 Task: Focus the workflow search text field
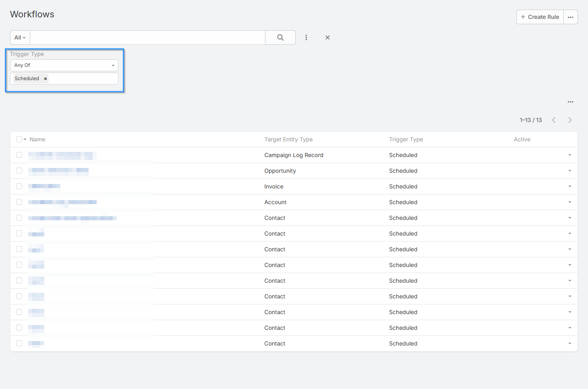coord(147,37)
